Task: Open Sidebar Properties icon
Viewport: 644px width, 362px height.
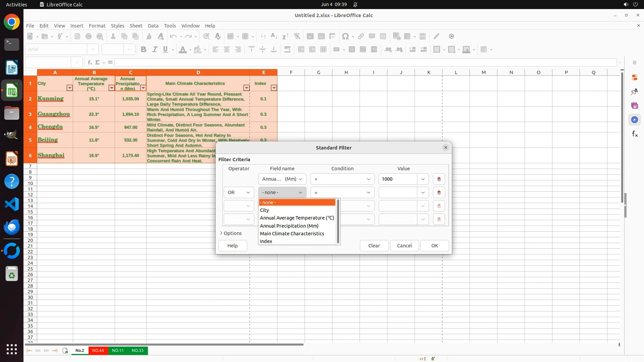Action: [635, 77]
